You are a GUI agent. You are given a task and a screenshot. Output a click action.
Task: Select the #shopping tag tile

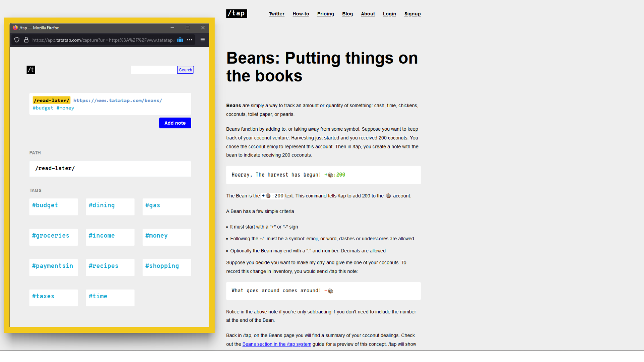coord(167,267)
